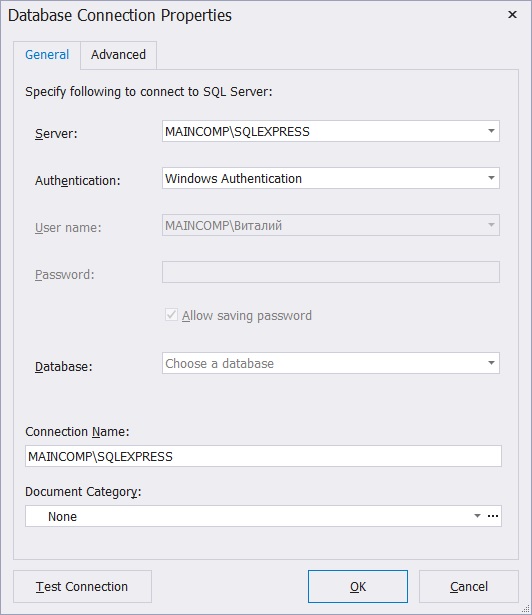Expand the Document Category dropdown arrow
The image size is (532, 615).
coord(477,516)
